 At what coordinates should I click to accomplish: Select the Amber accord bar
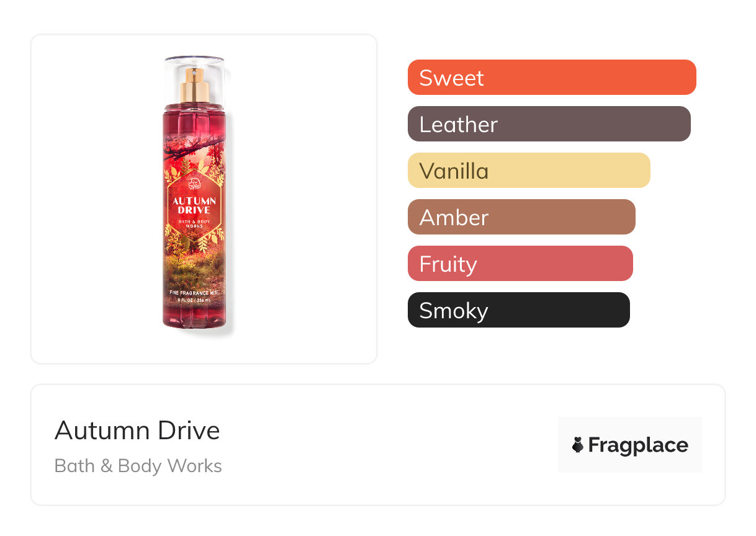pyautogui.click(x=521, y=217)
